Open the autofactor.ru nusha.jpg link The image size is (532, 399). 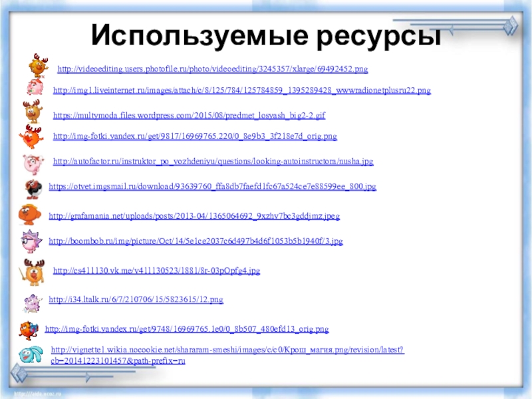click(213, 161)
